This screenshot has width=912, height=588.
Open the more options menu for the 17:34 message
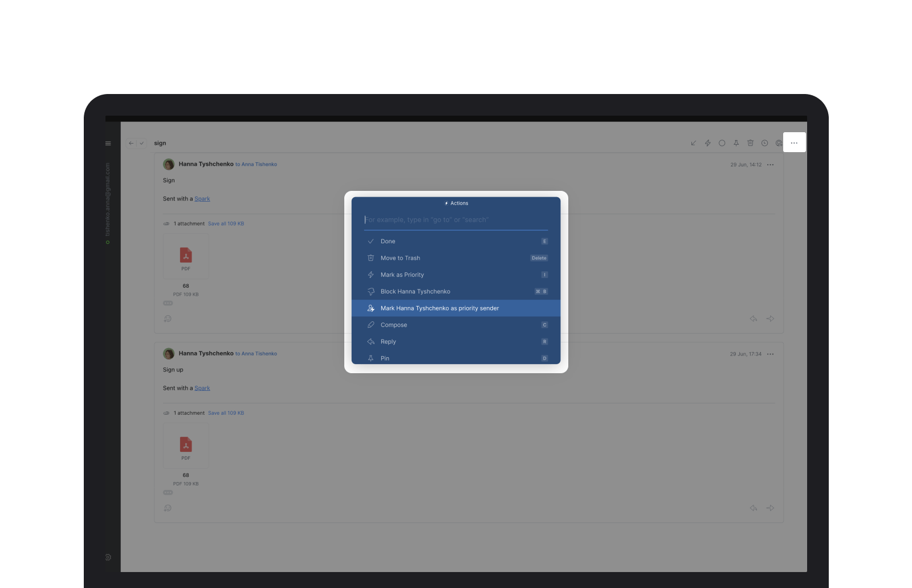[x=770, y=354]
